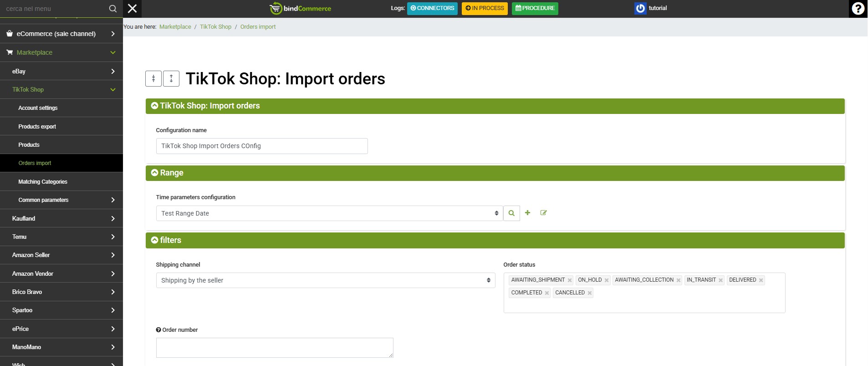Follow the Marketplace breadcrumb link

tap(175, 27)
